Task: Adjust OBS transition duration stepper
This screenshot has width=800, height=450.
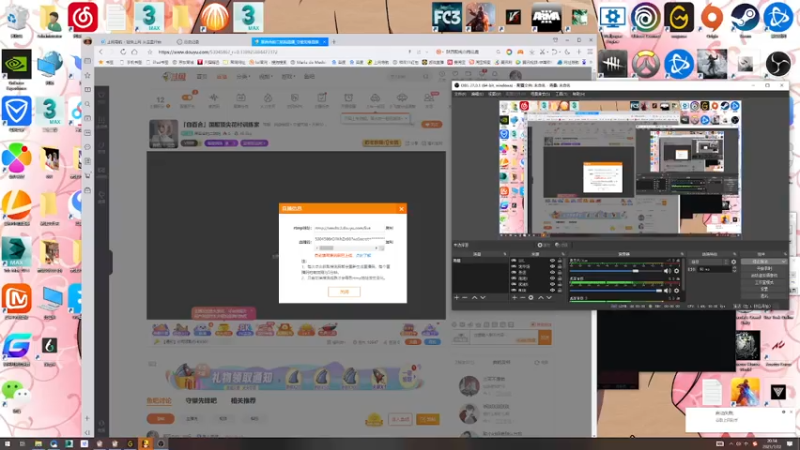Action: tap(734, 269)
